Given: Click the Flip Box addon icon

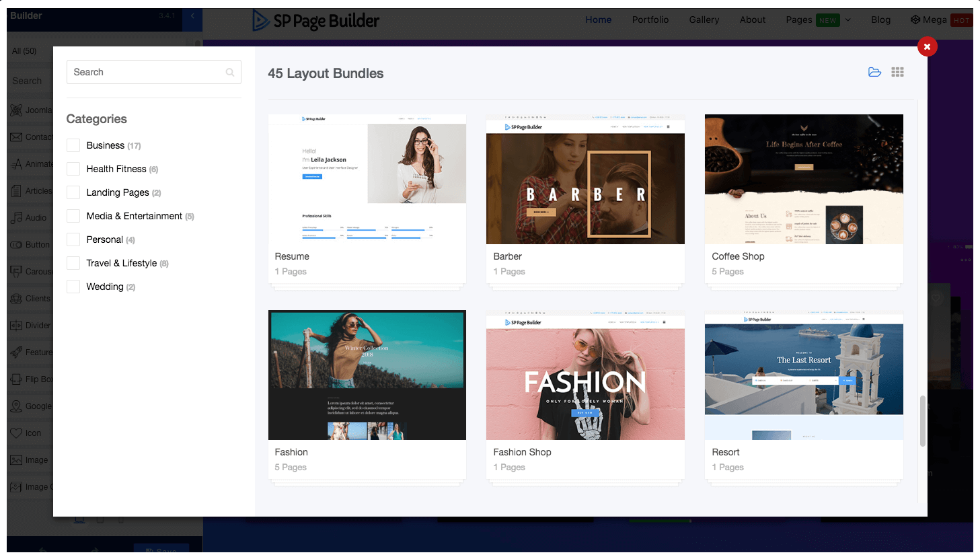Looking at the screenshot, I should coord(16,379).
